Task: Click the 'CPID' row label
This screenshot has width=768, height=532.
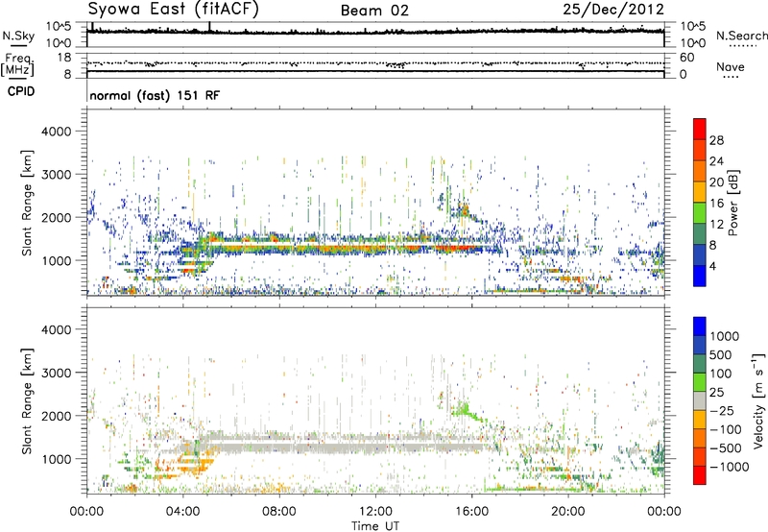Action: tap(21, 91)
